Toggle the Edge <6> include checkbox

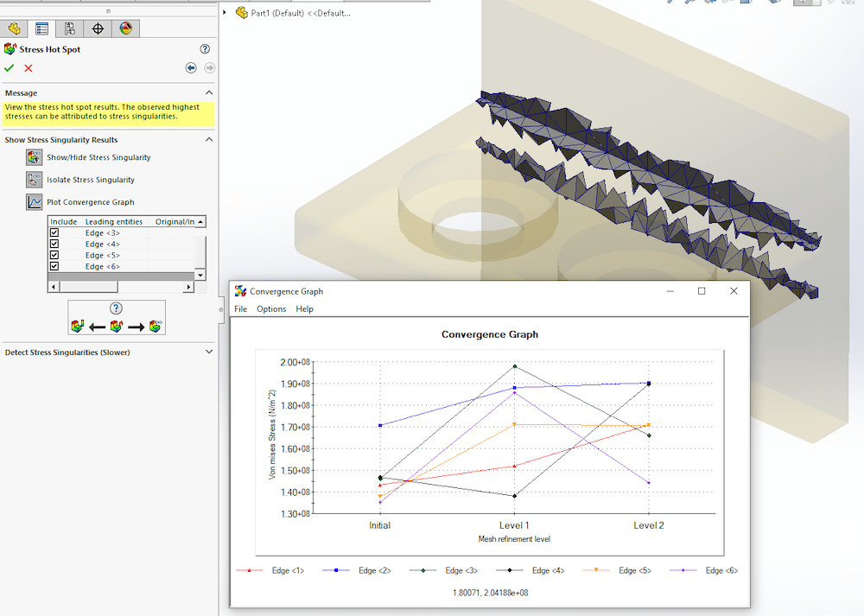pyautogui.click(x=54, y=266)
